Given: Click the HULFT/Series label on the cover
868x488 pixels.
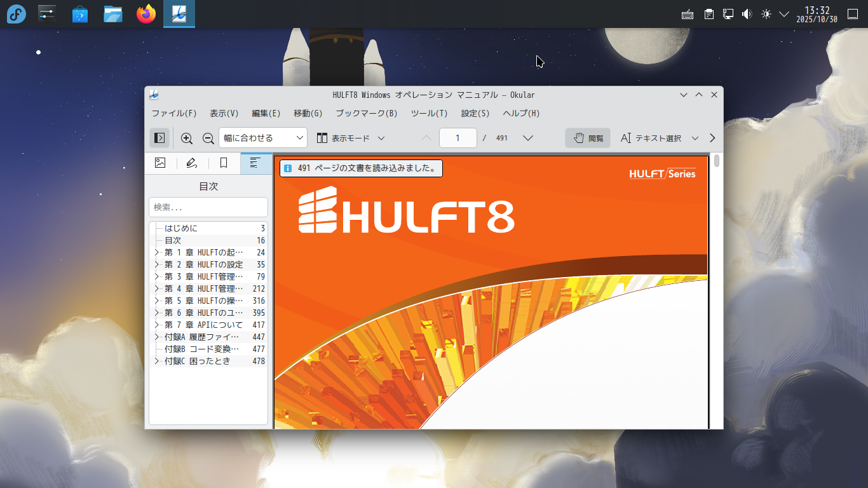Looking at the screenshot, I should coord(662,173).
